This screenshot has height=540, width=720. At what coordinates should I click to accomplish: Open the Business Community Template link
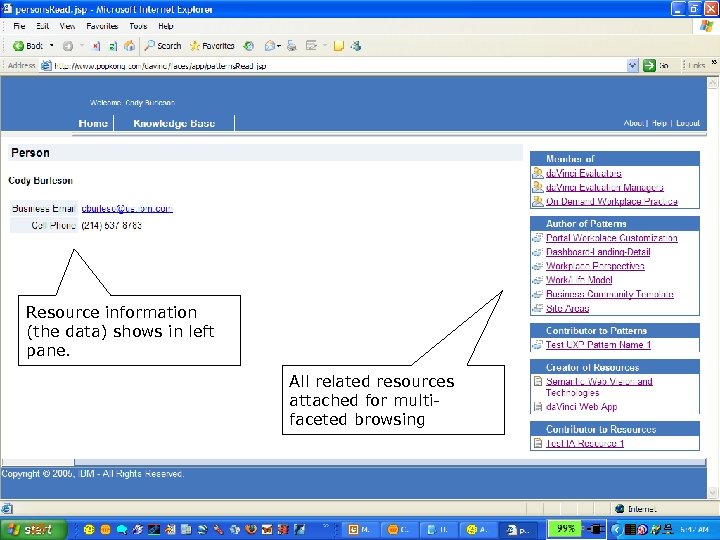610,294
